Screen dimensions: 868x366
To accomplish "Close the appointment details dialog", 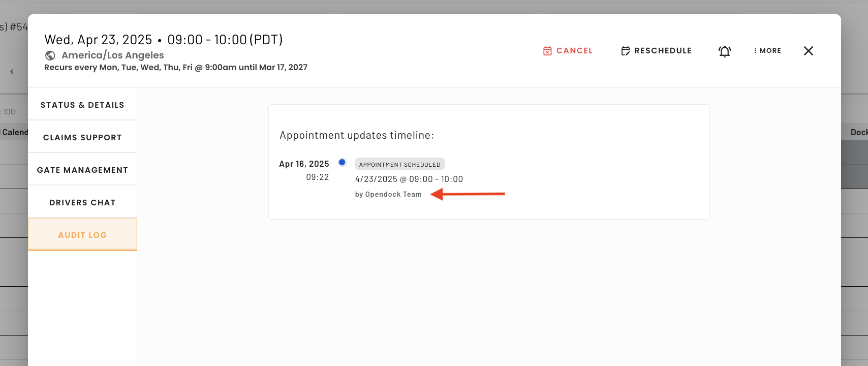I will (809, 51).
